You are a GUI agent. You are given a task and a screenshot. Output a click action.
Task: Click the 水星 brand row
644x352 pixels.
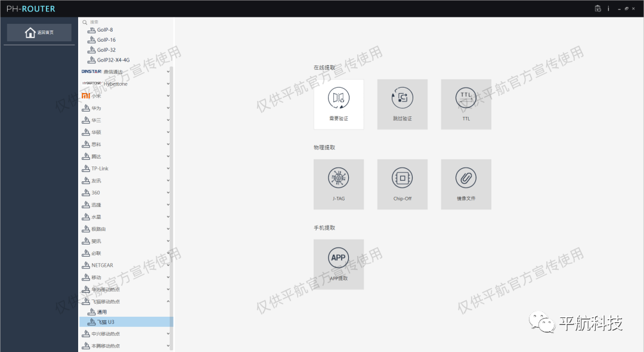tap(126, 217)
